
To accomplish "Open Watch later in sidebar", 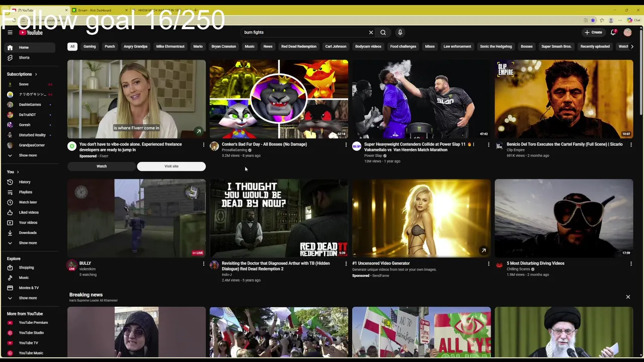I will pos(31,202).
